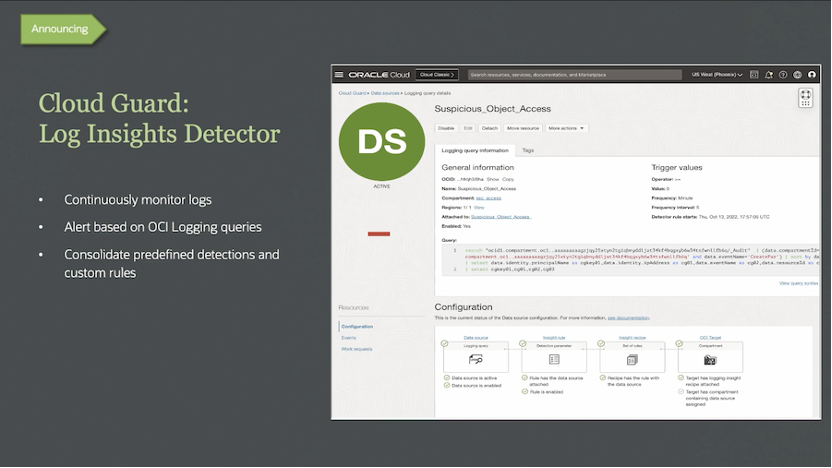Open the language globe icon
Image resolution: width=832 pixels, height=468 pixels.
click(797, 75)
